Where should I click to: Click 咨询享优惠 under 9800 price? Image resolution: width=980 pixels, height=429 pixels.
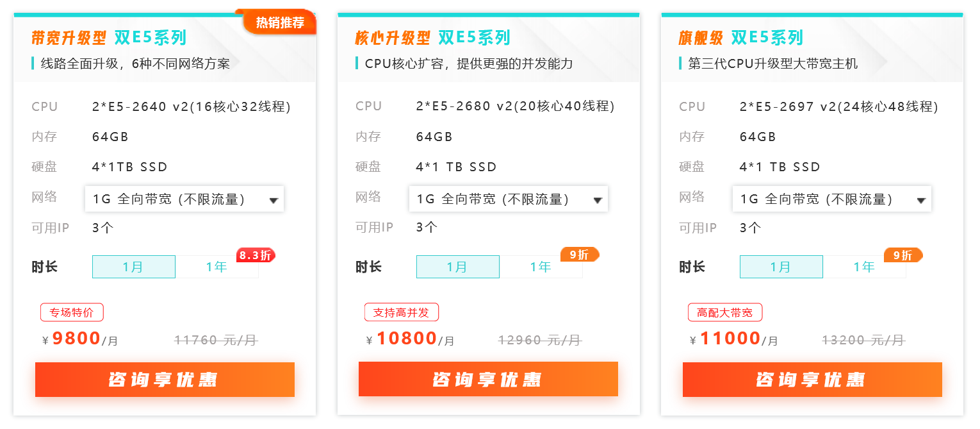pos(165,380)
